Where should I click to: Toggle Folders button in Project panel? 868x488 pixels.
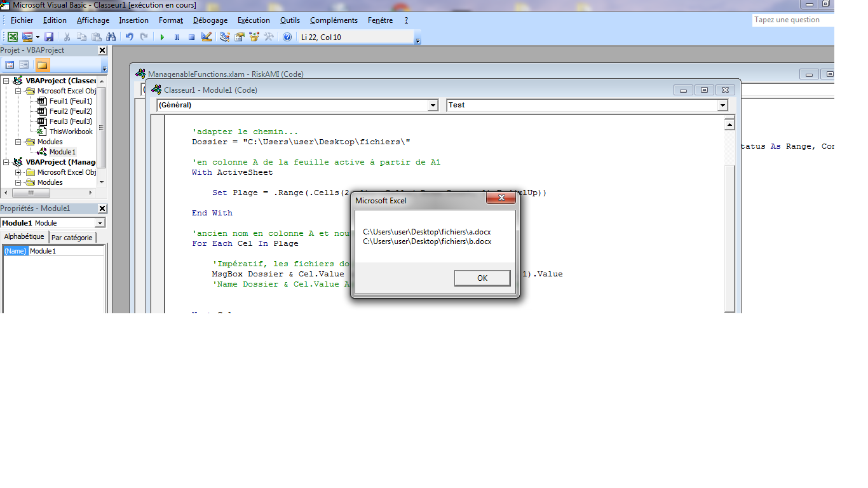click(x=43, y=64)
